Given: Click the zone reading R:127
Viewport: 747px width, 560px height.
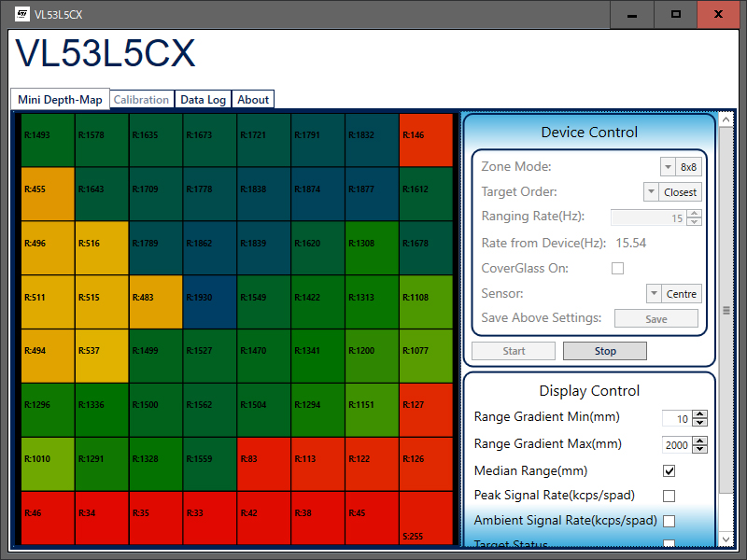Looking at the screenshot, I should click(426, 410).
